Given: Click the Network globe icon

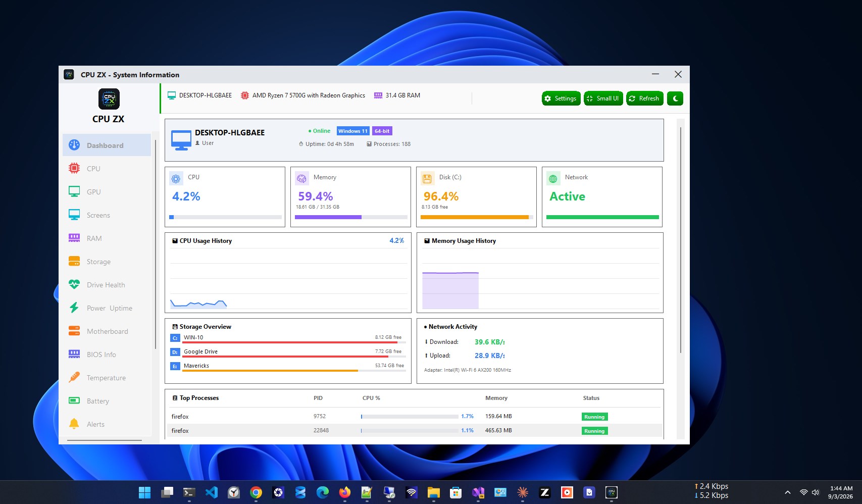Looking at the screenshot, I should tap(553, 179).
